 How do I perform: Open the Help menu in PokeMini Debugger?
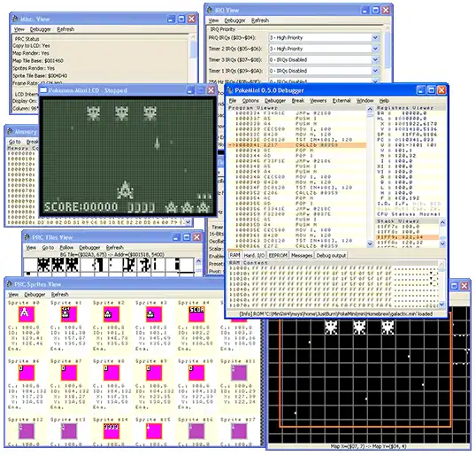coord(384,101)
